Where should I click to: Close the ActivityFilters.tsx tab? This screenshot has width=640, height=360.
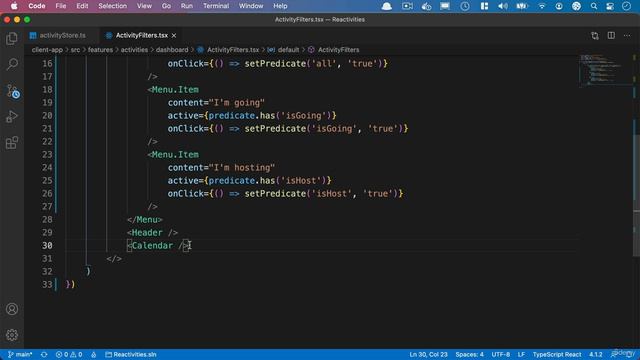[x=174, y=36]
